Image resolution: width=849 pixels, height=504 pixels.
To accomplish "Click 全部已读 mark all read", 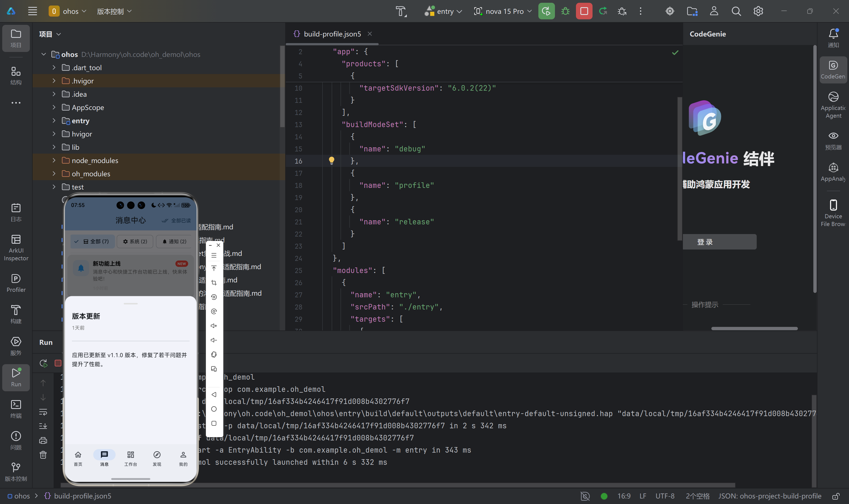I will click(x=177, y=221).
